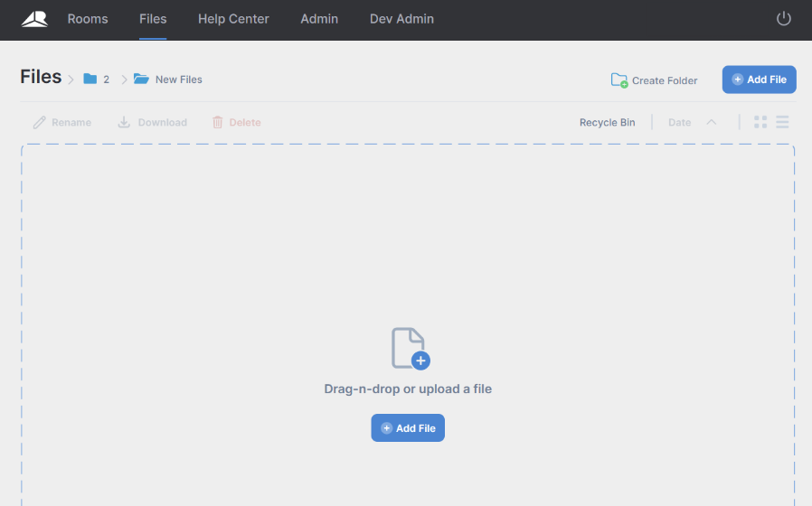Image resolution: width=812 pixels, height=506 pixels.
Task: Click the power logout icon
Action: click(x=784, y=19)
